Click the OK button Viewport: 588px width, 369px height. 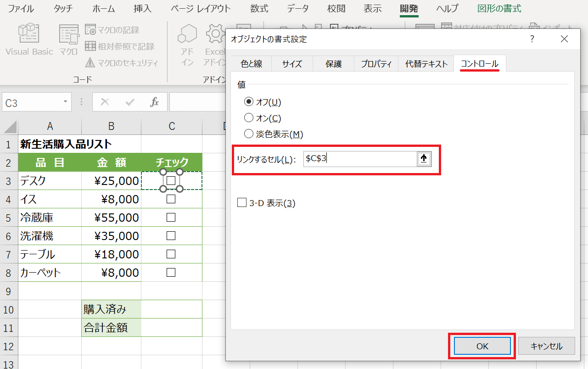pos(482,347)
